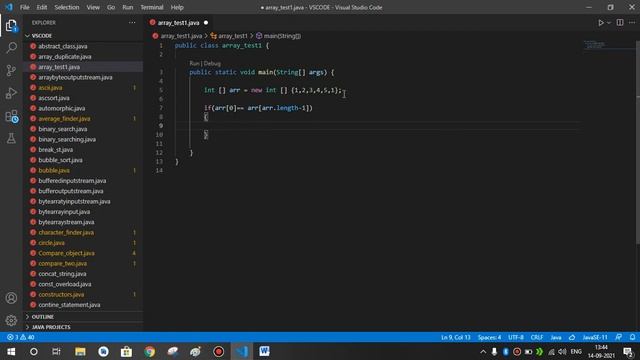Open the Accounts icon menu

11,298
